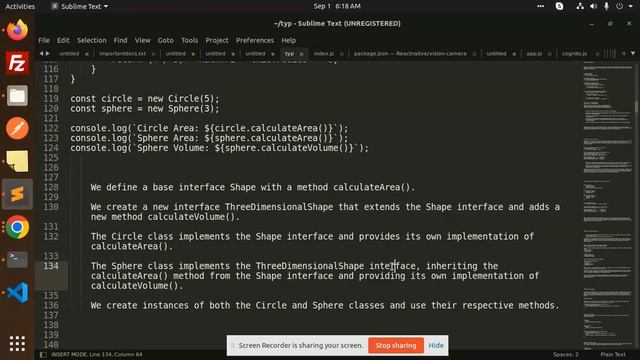Image resolution: width=640 pixels, height=360 pixels.
Task: Open the View menu
Action: click(x=143, y=40)
